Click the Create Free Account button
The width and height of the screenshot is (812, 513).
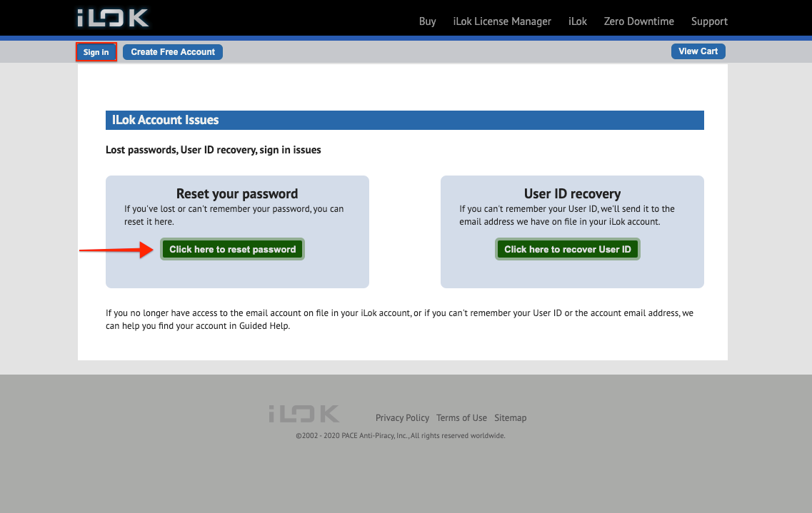(x=173, y=52)
